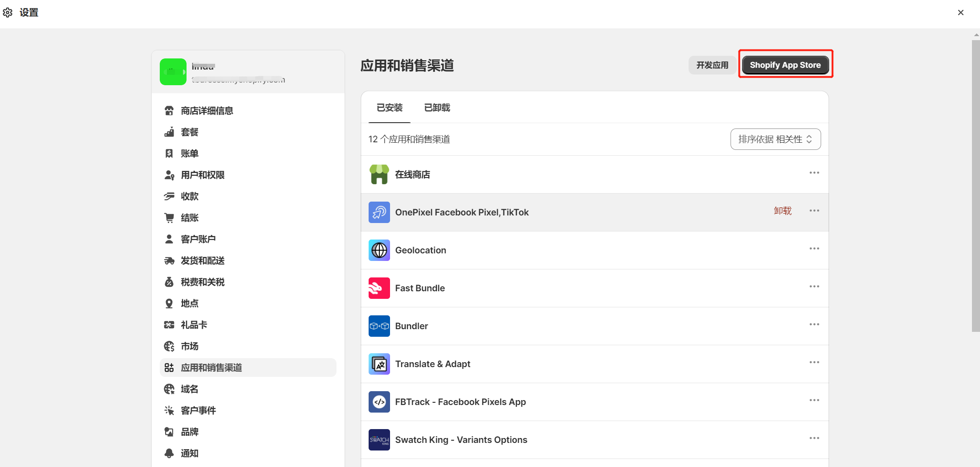The height and width of the screenshot is (467, 980).
Task: Open the Fast Bundle app name
Action: click(x=420, y=288)
